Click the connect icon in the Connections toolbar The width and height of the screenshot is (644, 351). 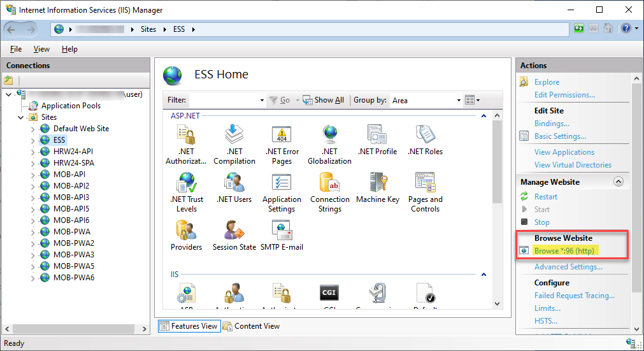[x=8, y=80]
